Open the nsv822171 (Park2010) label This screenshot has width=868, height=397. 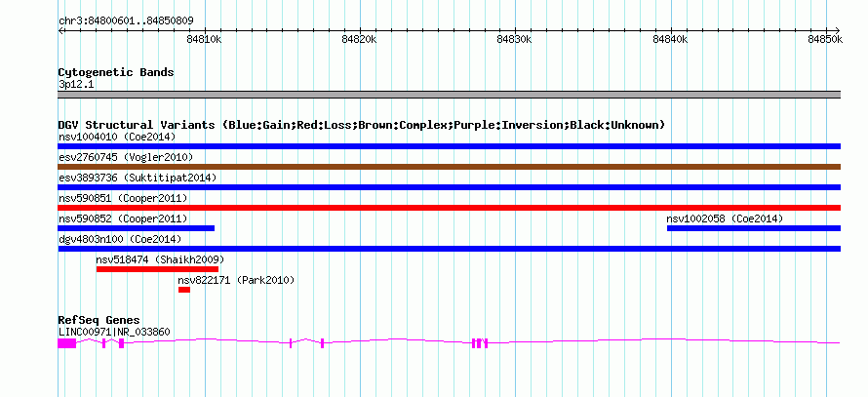tap(236, 280)
